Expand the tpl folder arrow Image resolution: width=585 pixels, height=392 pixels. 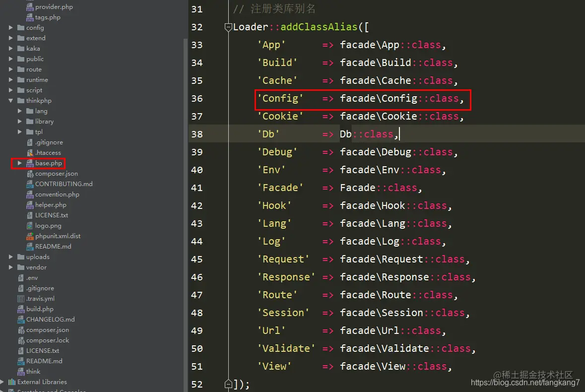pos(19,132)
